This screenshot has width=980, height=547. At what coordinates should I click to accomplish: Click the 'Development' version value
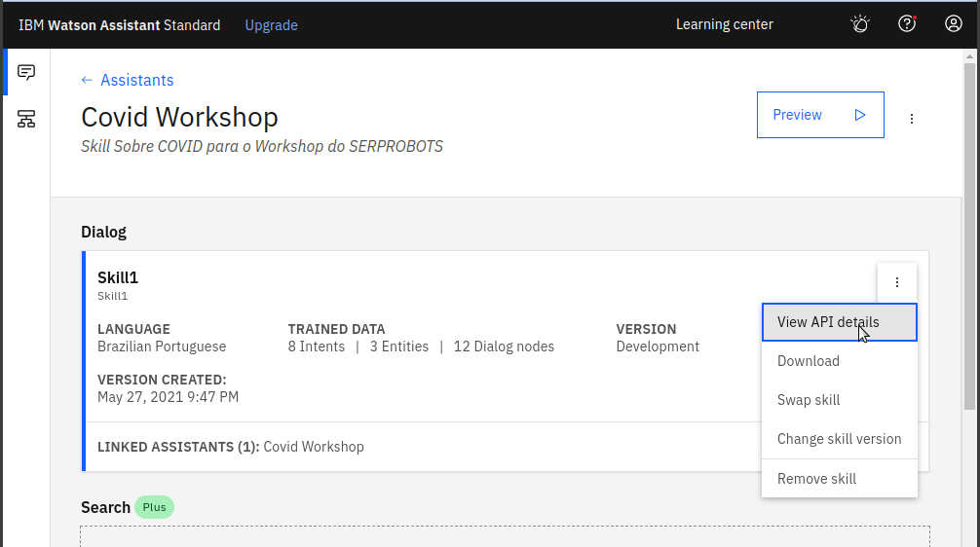[658, 346]
